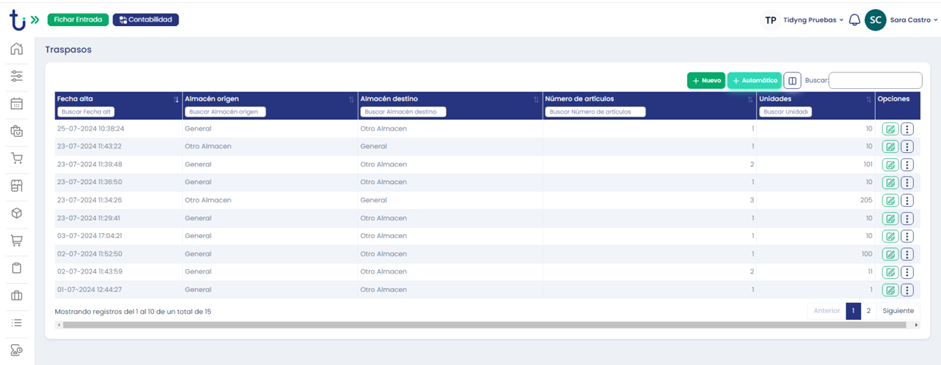This screenshot has height=365, width=941.
Task: Open options menu for 23-07-2024 11:34:26 row
Action: (x=907, y=201)
